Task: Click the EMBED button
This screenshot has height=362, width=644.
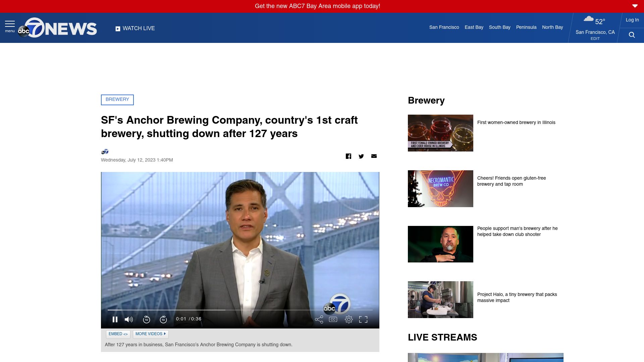Action: (x=118, y=334)
